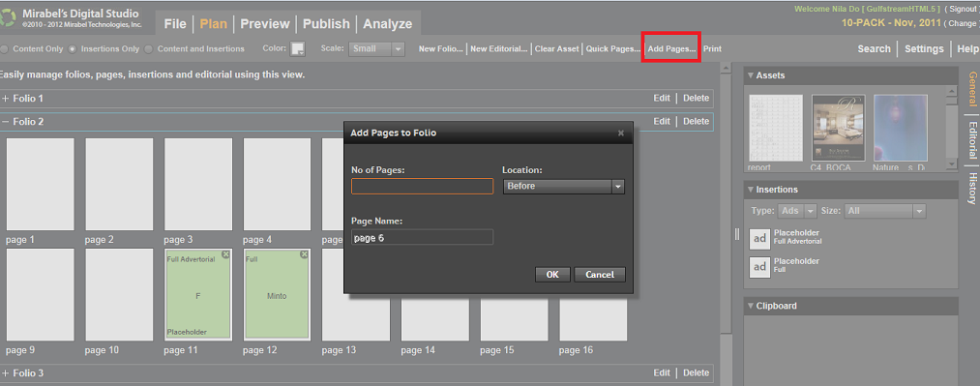Click Clear Asset in the toolbar
The image size is (980, 386).
point(557,48)
